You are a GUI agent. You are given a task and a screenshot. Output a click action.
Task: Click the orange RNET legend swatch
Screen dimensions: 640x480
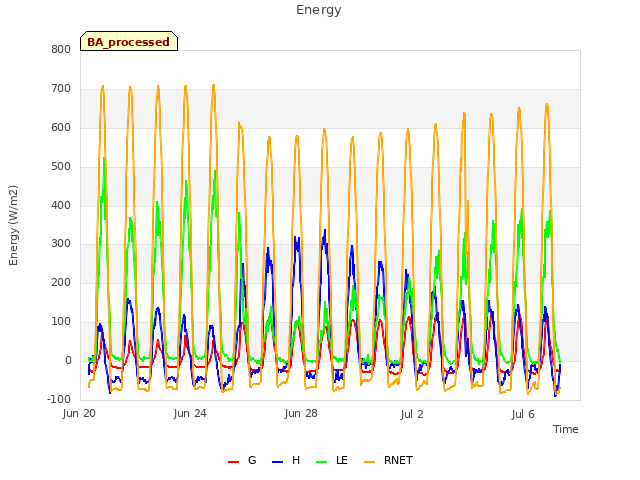coord(369,462)
